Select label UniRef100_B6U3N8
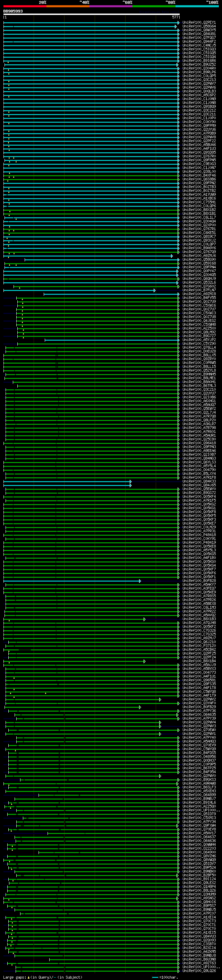Screen dimensions: 222x980 (x=199, y=959)
